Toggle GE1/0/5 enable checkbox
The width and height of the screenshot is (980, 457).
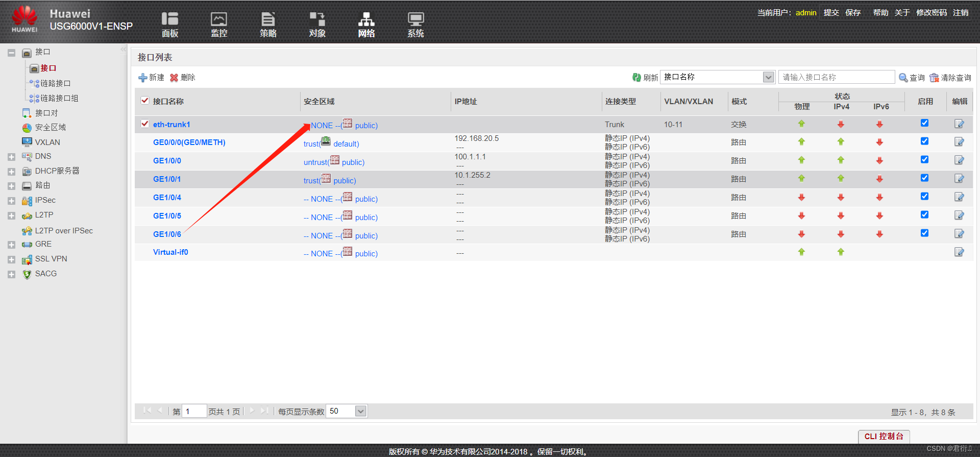pyautogui.click(x=924, y=215)
